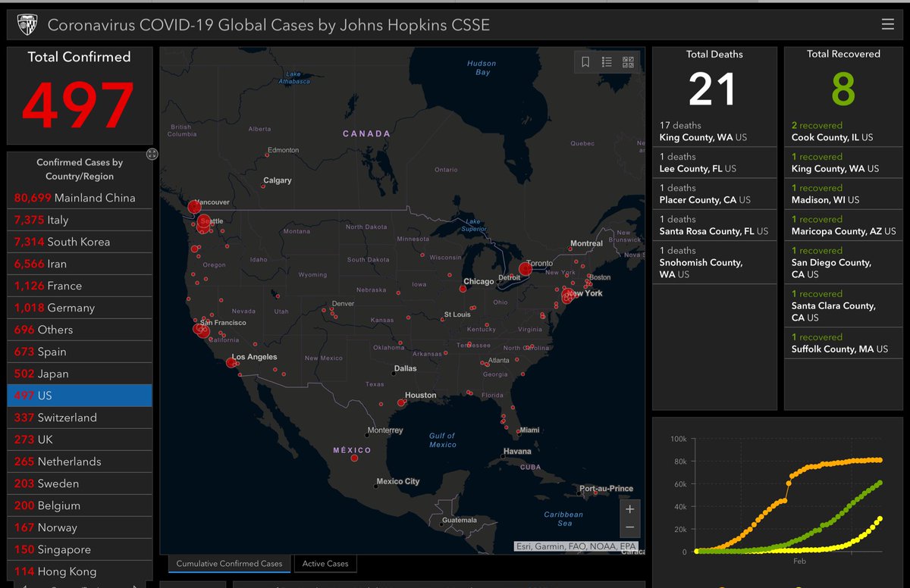Select South Korea in the country list
910x588 pixels.
pyautogui.click(x=80, y=242)
